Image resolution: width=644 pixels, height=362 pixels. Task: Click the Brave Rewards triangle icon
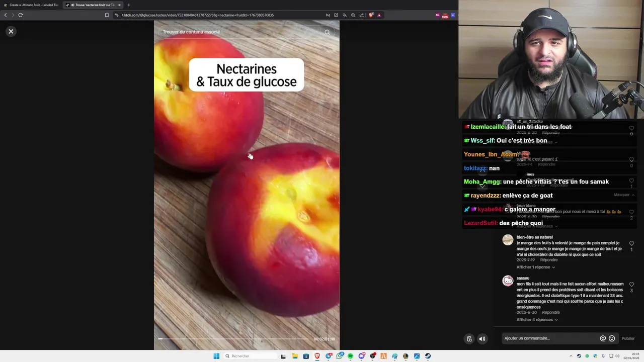click(x=379, y=15)
